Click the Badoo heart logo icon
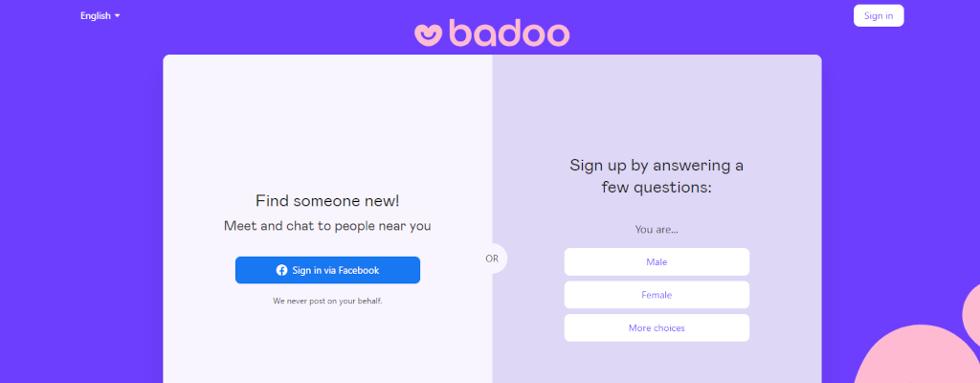 (428, 34)
